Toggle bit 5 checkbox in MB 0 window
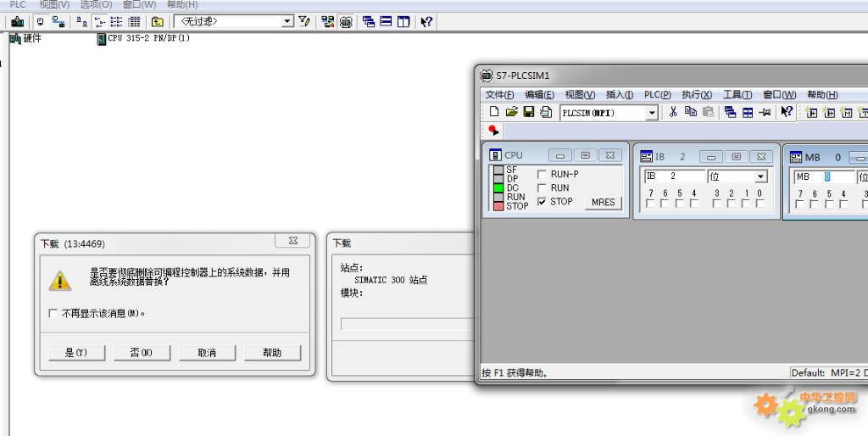868x436 pixels. click(829, 204)
